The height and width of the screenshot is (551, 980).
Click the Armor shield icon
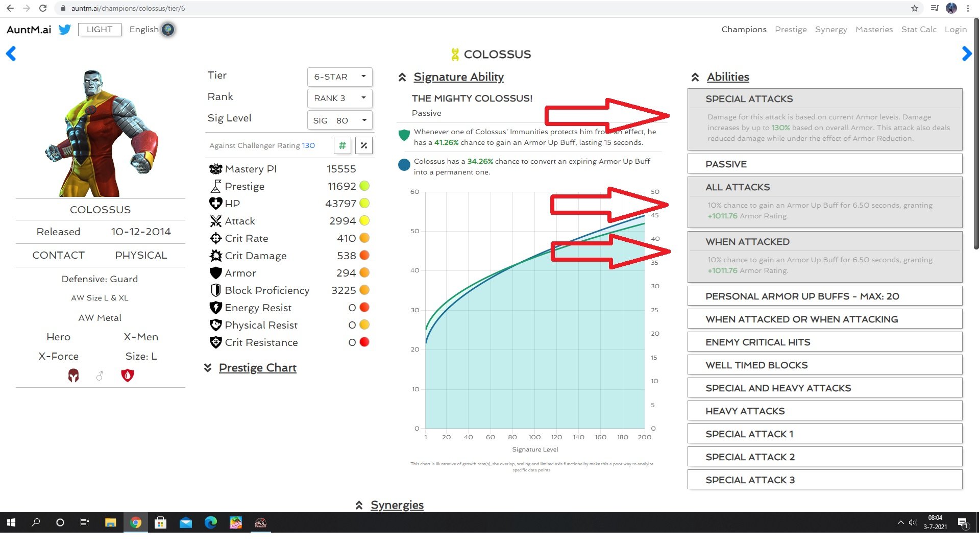point(216,273)
